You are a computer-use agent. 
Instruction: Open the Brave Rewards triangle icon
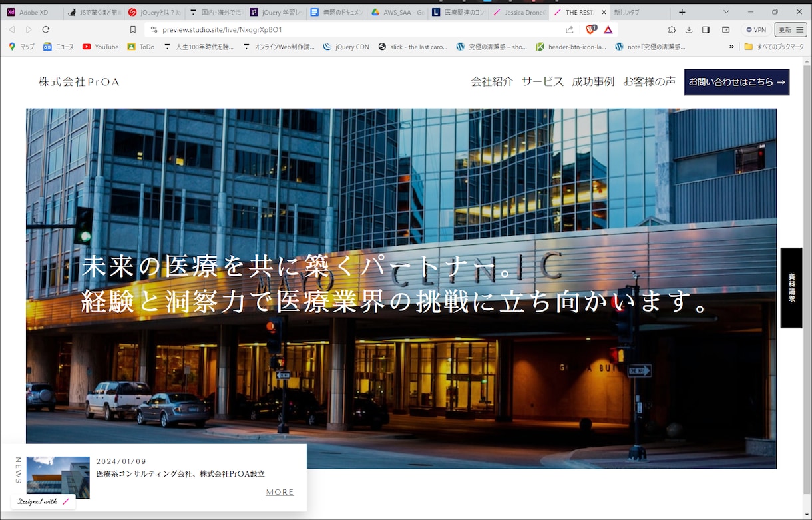(608, 29)
